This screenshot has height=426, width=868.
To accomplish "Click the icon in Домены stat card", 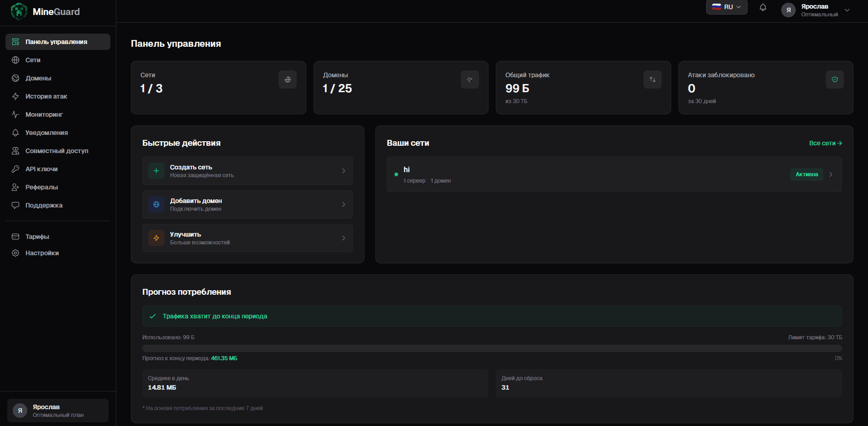I will [470, 79].
